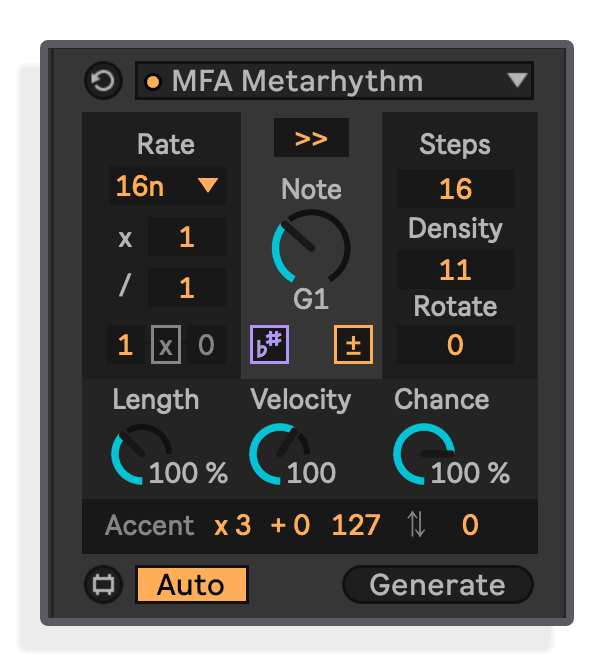Click the Density label

[x=455, y=229]
